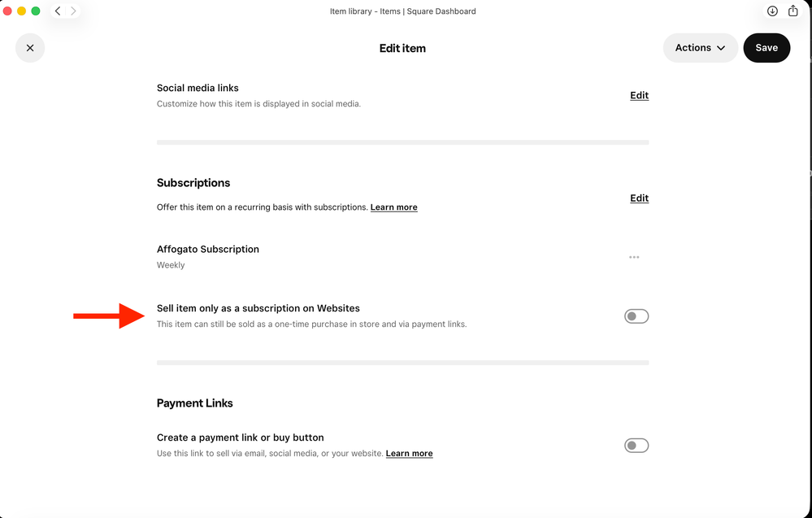Viewport: 812px width, 518px height.
Task: Edit the Subscriptions settings
Action: coord(639,198)
